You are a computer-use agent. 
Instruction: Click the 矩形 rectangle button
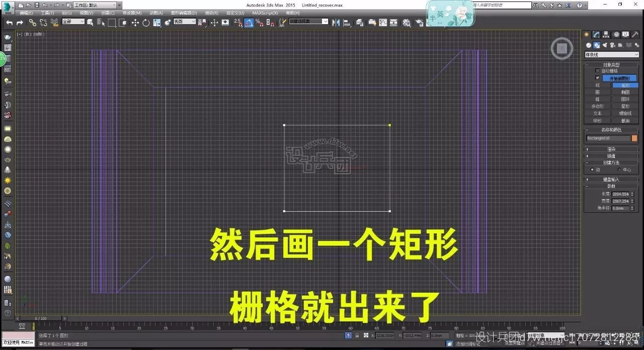[x=625, y=85]
